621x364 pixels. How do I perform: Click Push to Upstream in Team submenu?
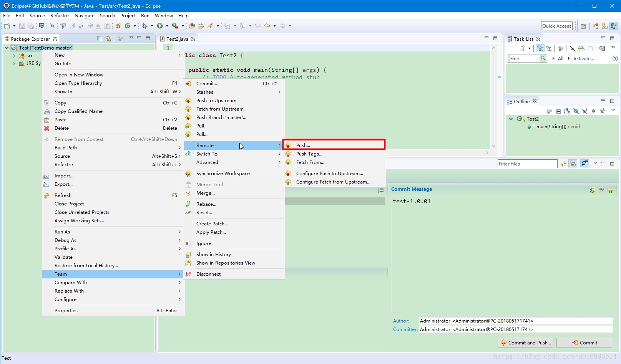click(x=234, y=101)
